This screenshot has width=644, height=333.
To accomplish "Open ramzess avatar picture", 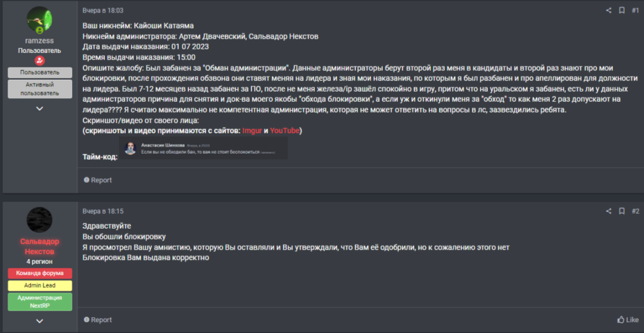I will [x=39, y=20].
